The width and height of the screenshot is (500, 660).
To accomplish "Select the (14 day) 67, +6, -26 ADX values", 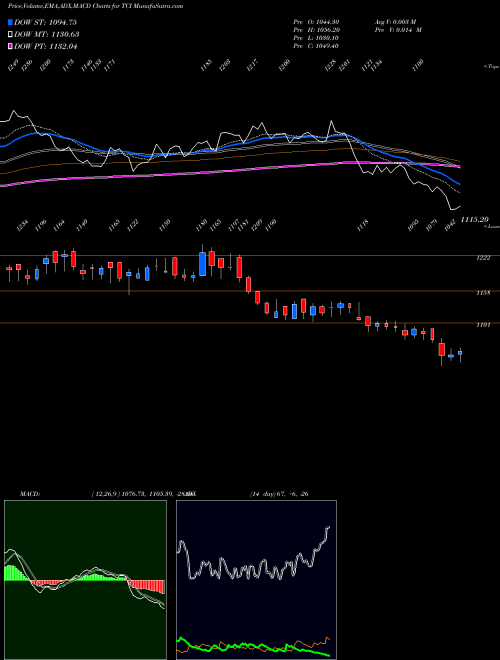I will pos(279,494).
